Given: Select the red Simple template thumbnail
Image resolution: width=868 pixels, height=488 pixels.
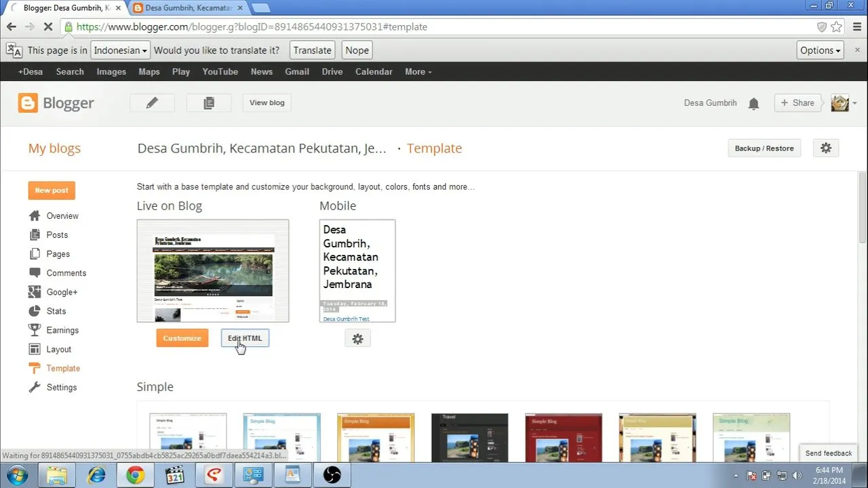Looking at the screenshot, I should pos(564,437).
